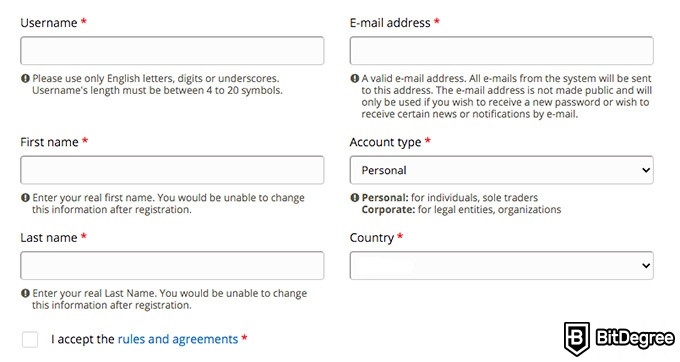Tick the rules and agreements checkbox

pos(30,339)
